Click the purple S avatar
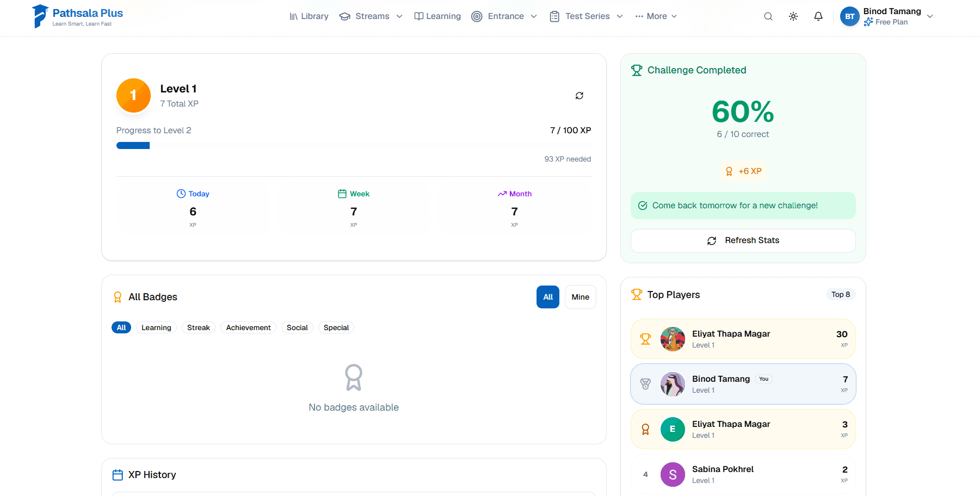The width and height of the screenshot is (980, 496). tap(673, 474)
